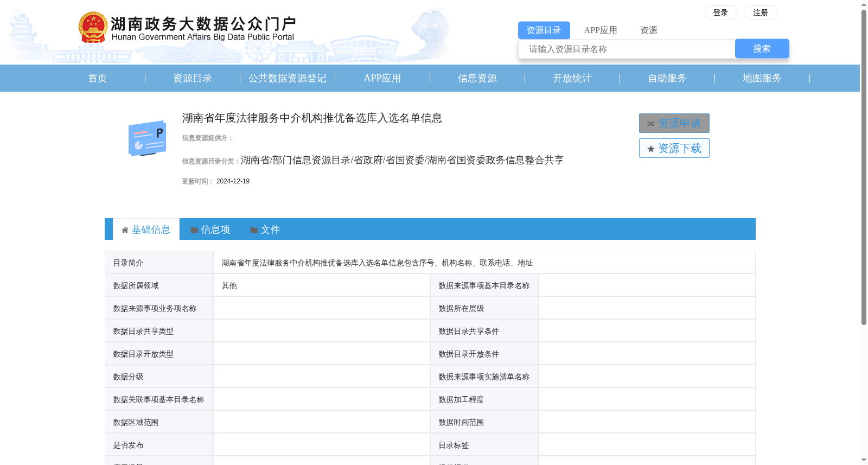Open 地图服务 in the navigation bar

[762, 78]
